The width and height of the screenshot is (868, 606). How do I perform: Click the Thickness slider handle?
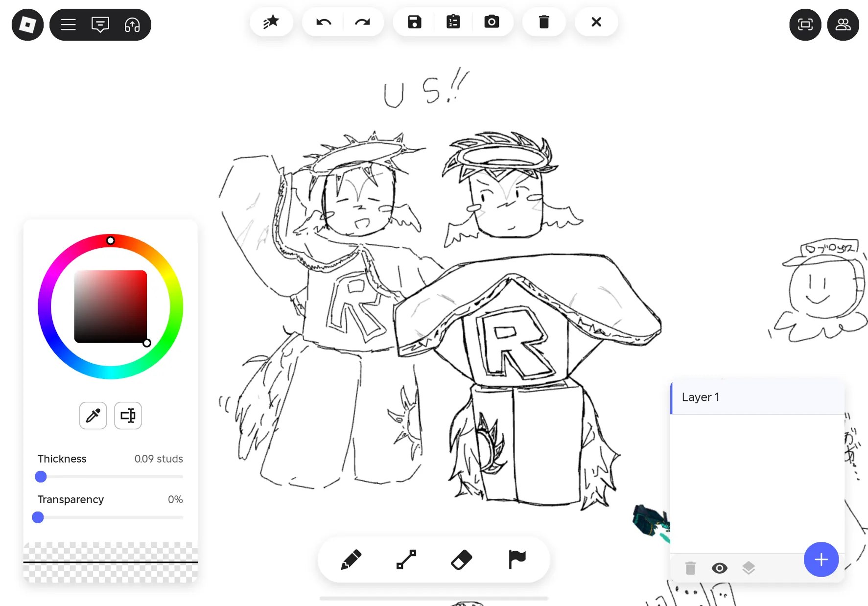[41, 476]
